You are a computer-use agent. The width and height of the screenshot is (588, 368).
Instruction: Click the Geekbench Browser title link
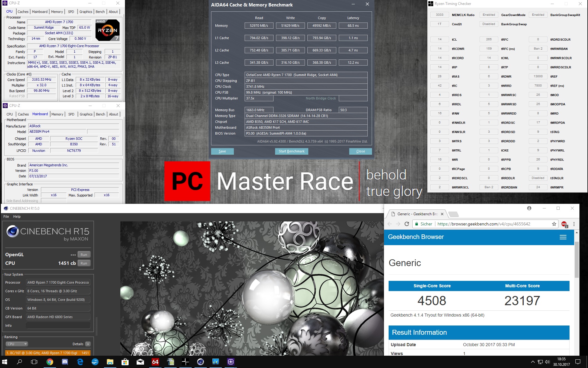pos(416,237)
